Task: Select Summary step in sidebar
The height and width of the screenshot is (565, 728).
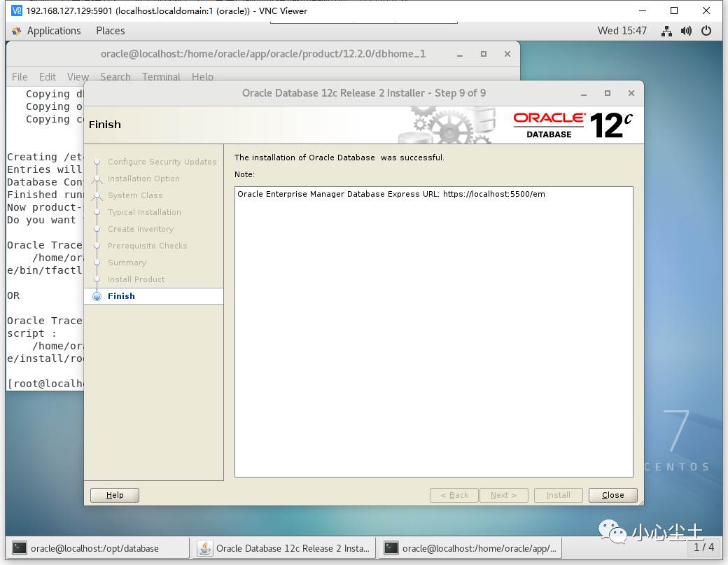Action: point(127,263)
